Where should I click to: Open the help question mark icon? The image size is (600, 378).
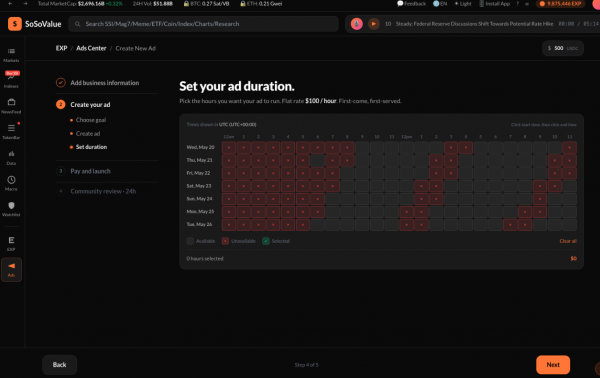pos(518,4)
